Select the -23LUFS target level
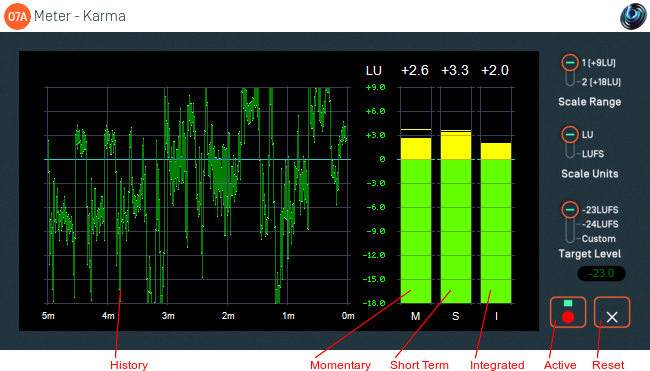Viewport: 650px width, 371px height. [600, 210]
